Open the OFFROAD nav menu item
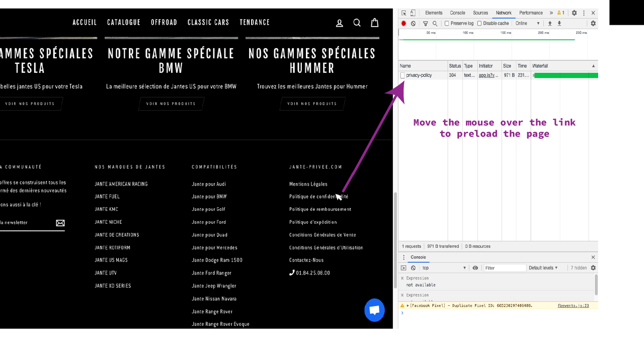644x362 pixels. point(164,23)
